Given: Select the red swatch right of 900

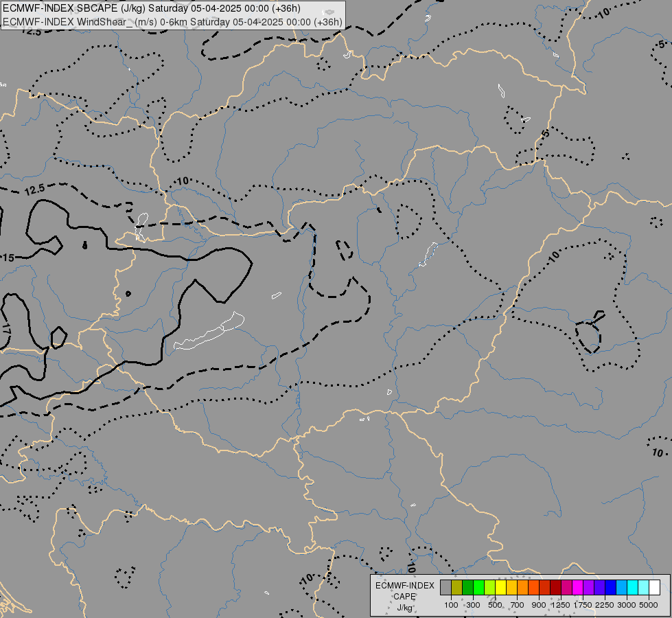Looking at the screenshot, I should [x=545, y=587].
